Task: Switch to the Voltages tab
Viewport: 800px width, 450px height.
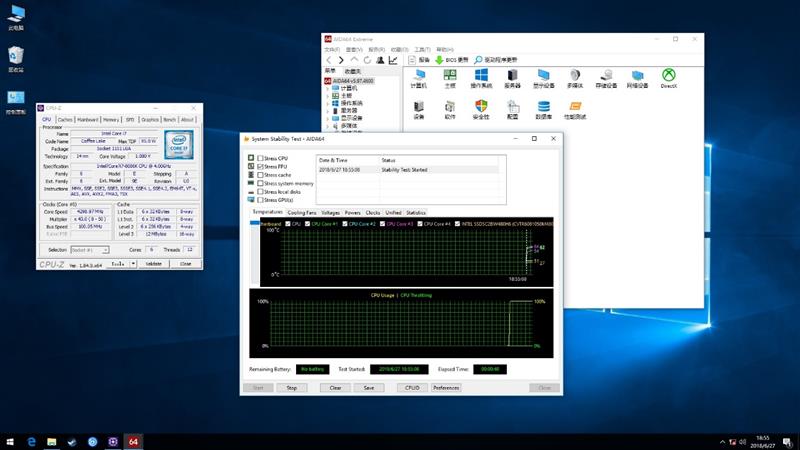Action: pos(331,213)
